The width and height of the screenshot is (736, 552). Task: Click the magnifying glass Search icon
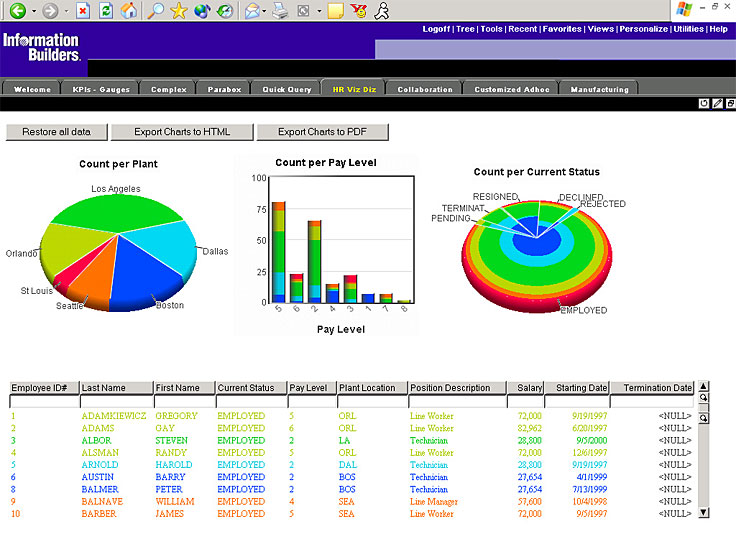155,11
